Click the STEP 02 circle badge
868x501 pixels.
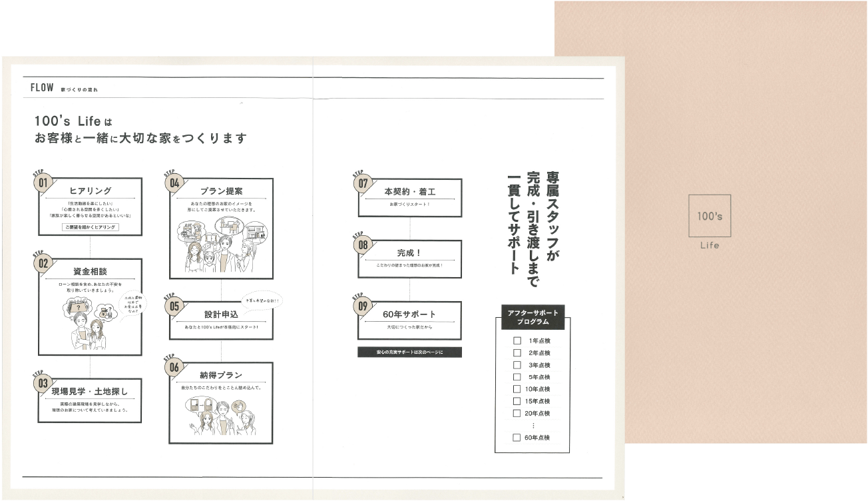[44, 263]
